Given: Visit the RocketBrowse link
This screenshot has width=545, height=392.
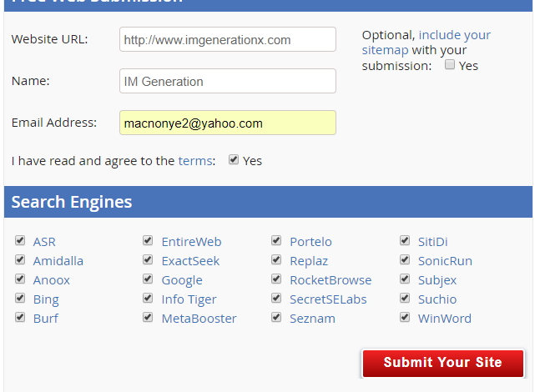Looking at the screenshot, I should pos(331,280).
